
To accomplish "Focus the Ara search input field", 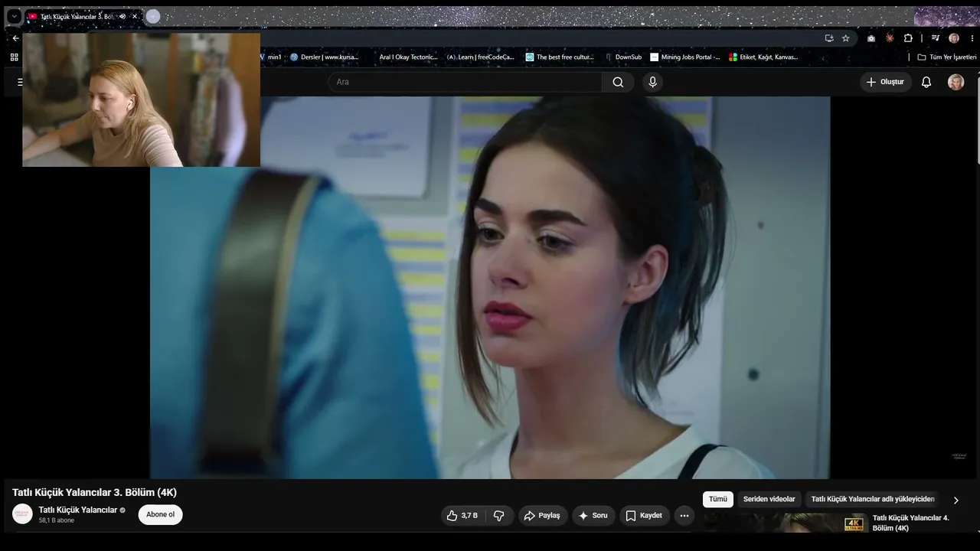I will [465, 82].
